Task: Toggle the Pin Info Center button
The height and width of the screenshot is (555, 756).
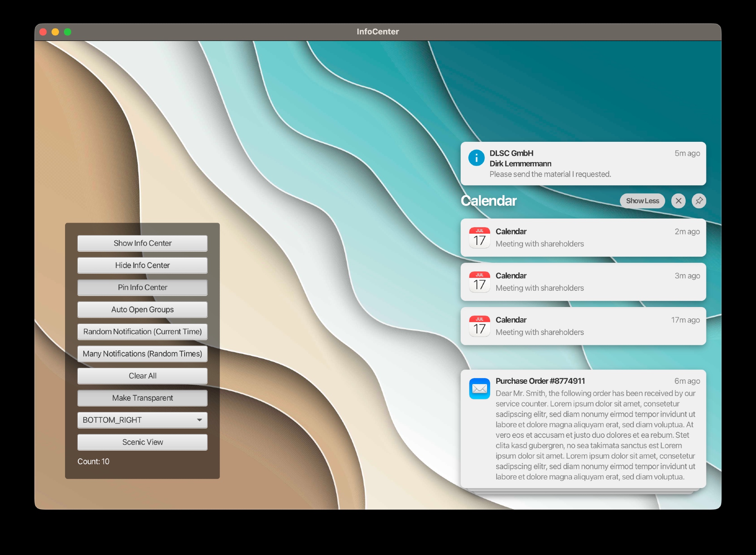Action: pos(142,287)
